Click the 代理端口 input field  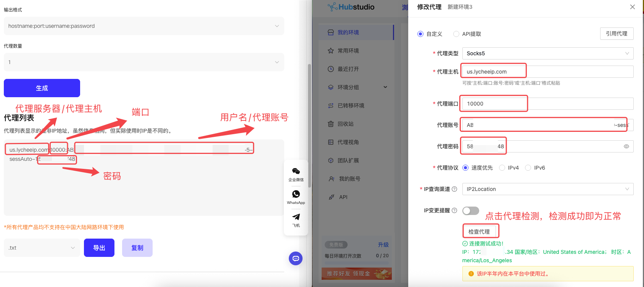547,104
